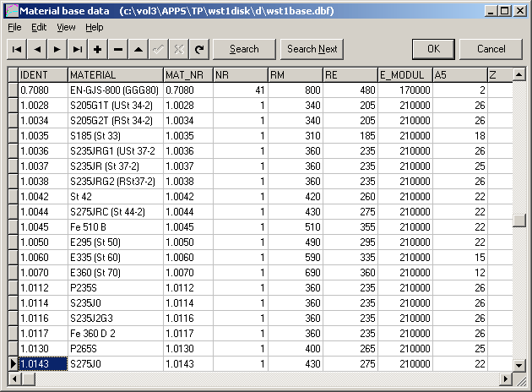Refresh data with the circular arrow icon
The width and height of the screenshot is (532, 392).
coord(199,49)
